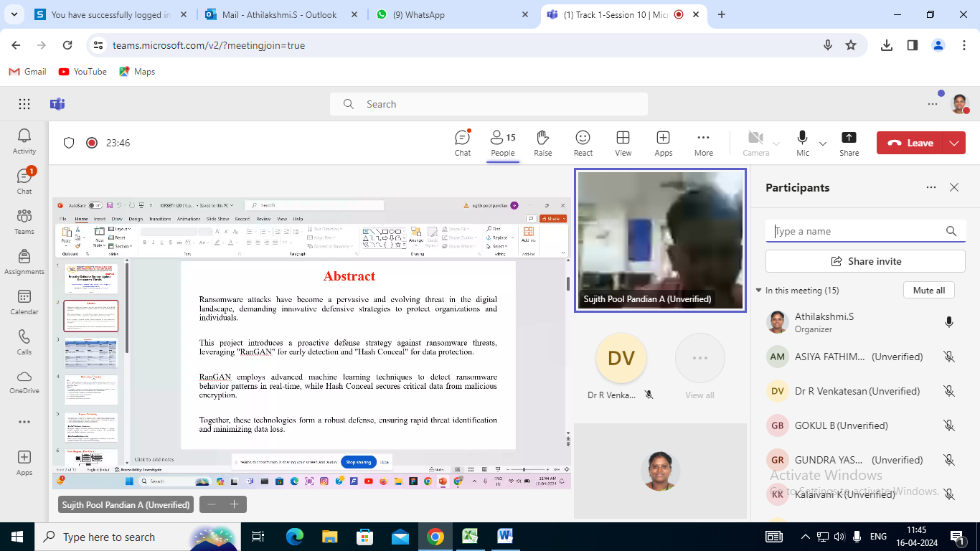Switch to Mail - Athilakshmi.S Outlook tab
Image resolution: width=980 pixels, height=551 pixels.
280,14
